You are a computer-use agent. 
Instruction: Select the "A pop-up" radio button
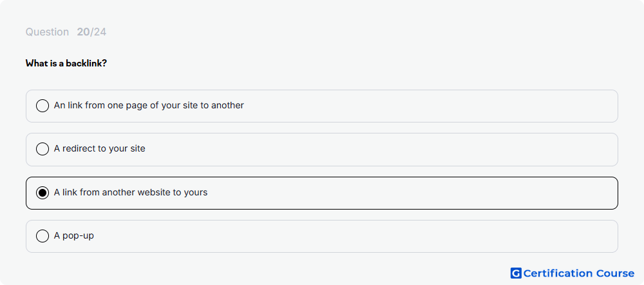click(x=43, y=236)
